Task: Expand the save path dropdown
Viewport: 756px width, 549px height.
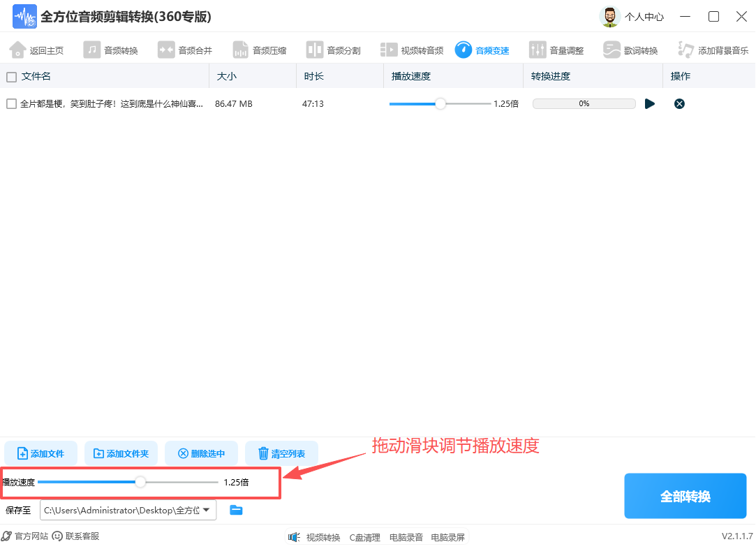Action: 207,510
